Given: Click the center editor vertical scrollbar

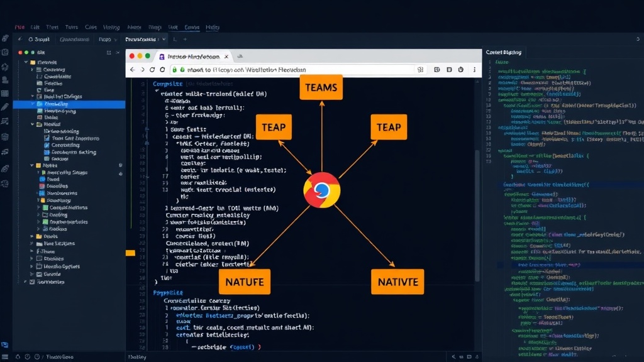Looking at the screenshot, I should coord(477,216).
